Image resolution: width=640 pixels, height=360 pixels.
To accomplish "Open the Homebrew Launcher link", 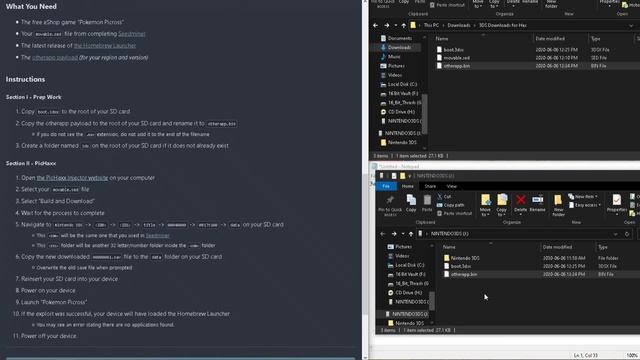I will pyautogui.click(x=105, y=46).
